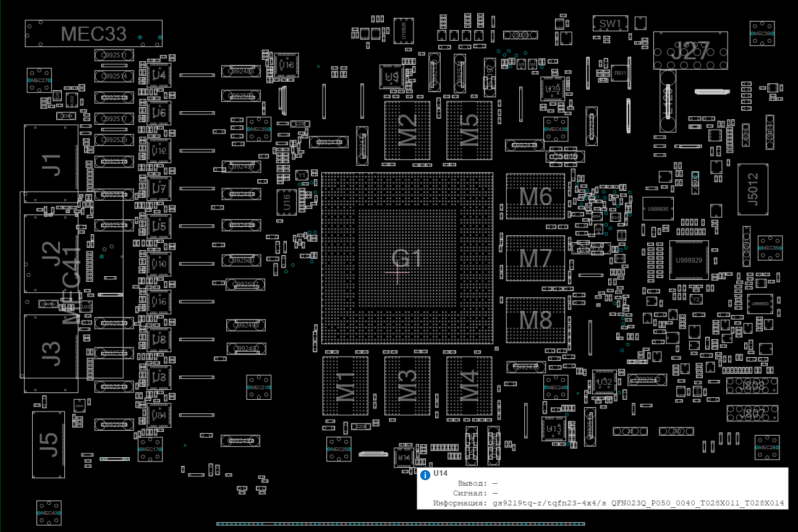
Task: Click memory chip M6
Action: (x=535, y=196)
